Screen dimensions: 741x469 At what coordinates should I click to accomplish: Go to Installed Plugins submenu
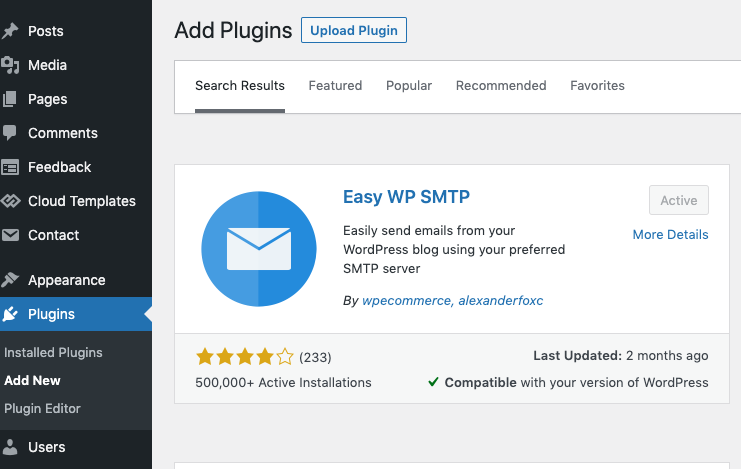[x=53, y=353]
